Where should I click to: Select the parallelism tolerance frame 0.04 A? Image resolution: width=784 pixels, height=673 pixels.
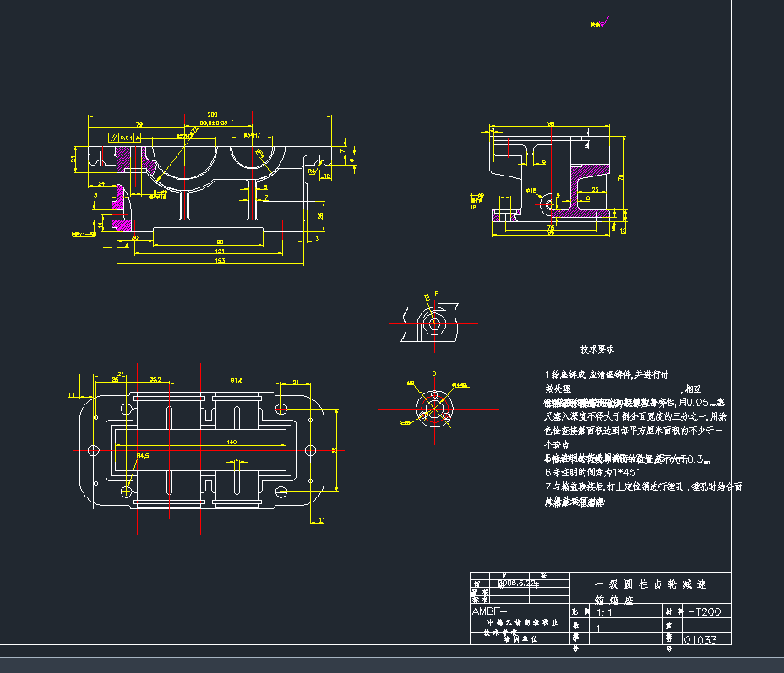coord(123,137)
